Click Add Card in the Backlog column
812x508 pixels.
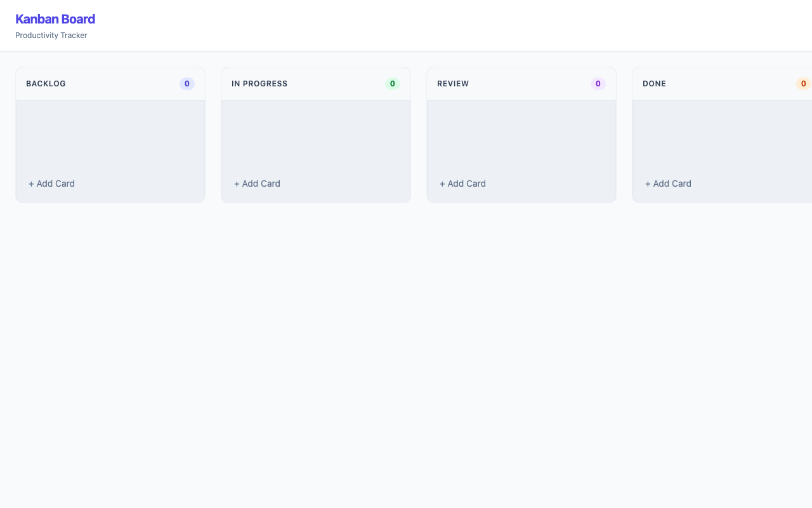(51, 184)
